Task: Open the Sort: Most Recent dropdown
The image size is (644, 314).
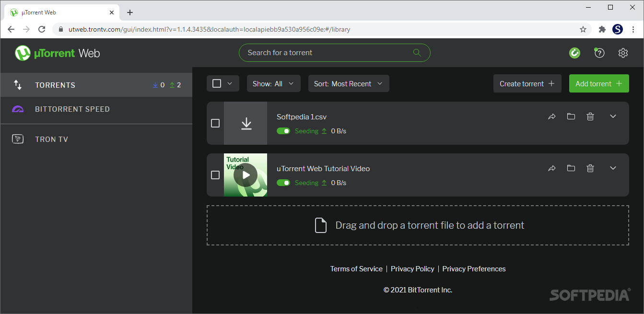Action: pyautogui.click(x=349, y=83)
